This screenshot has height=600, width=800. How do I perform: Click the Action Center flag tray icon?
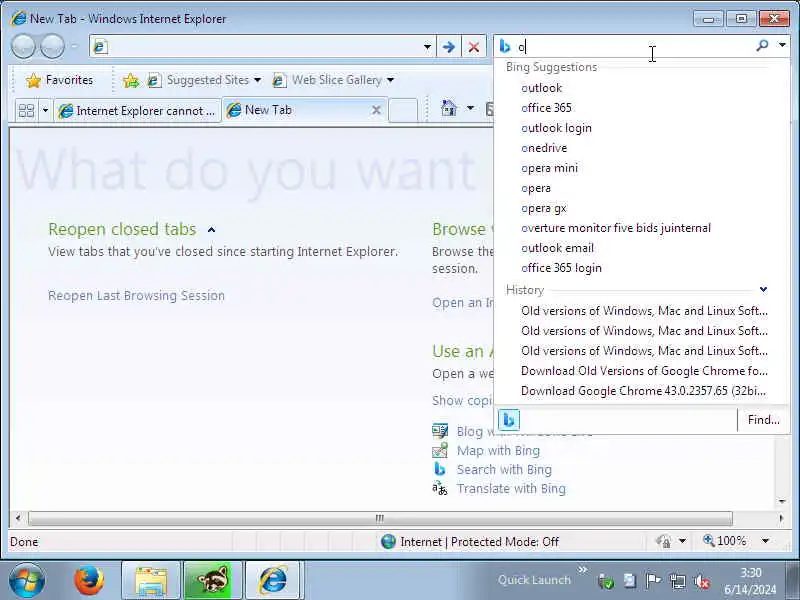click(653, 581)
